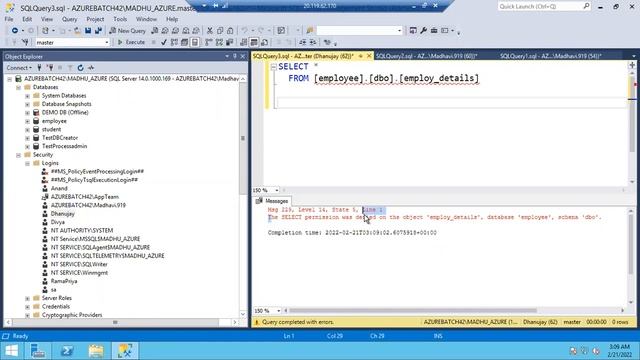Click the split editor plus icon
This screenshot has height=360, width=640.
click(632, 65)
